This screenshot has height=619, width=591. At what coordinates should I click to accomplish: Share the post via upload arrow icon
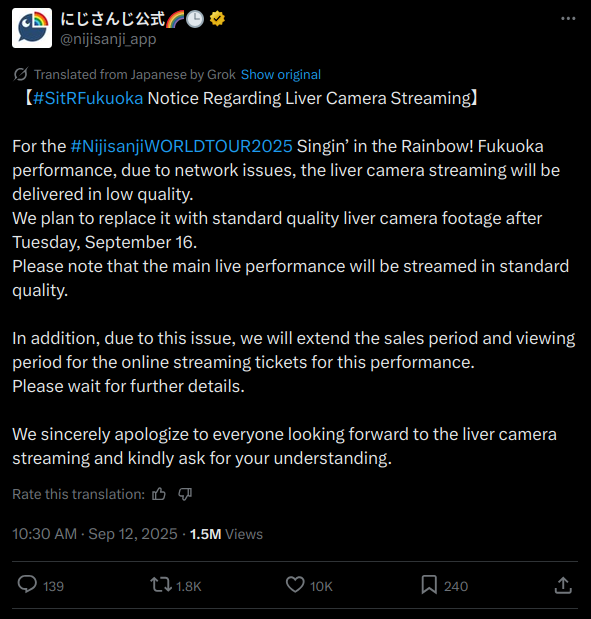563,585
